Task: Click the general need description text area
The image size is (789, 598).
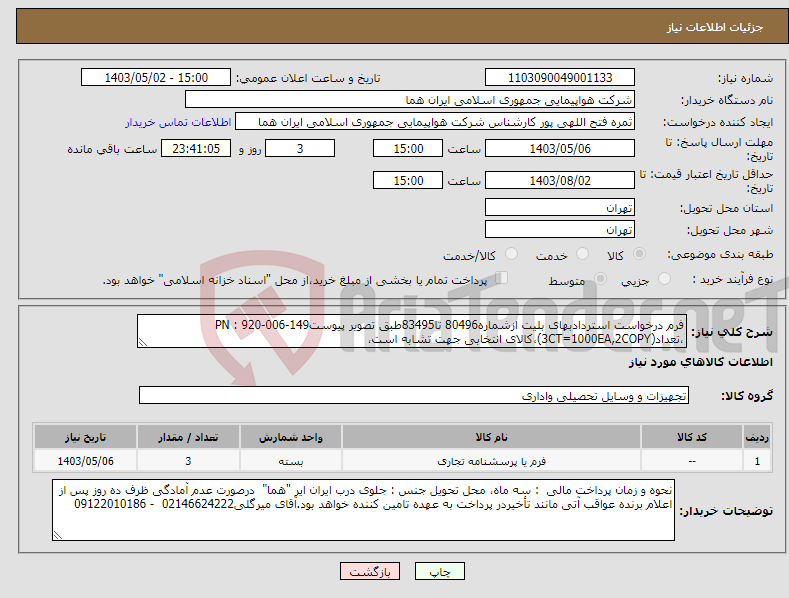Action: (x=412, y=331)
